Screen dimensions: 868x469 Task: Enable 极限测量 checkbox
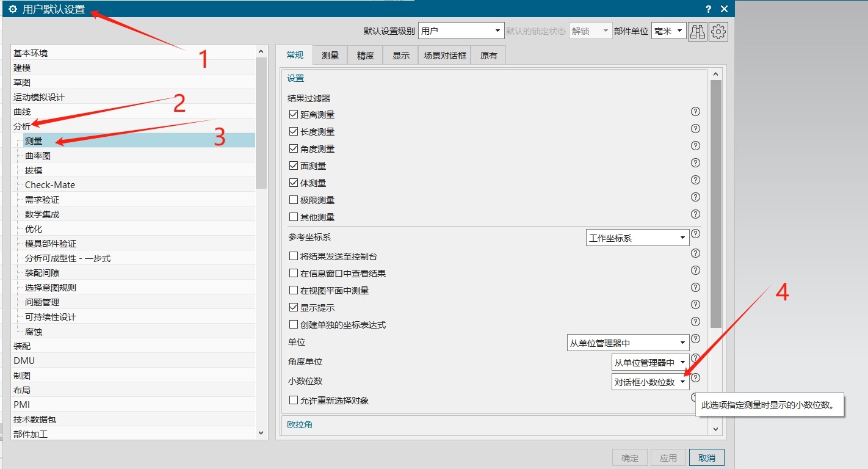(x=294, y=200)
